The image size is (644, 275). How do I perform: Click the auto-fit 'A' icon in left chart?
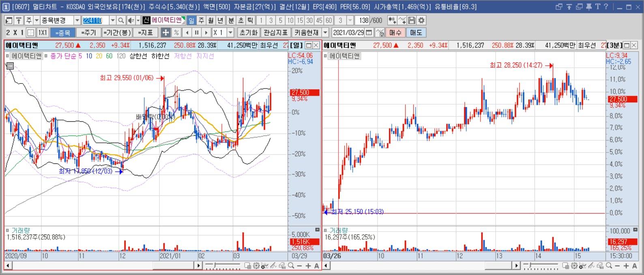coord(317,266)
